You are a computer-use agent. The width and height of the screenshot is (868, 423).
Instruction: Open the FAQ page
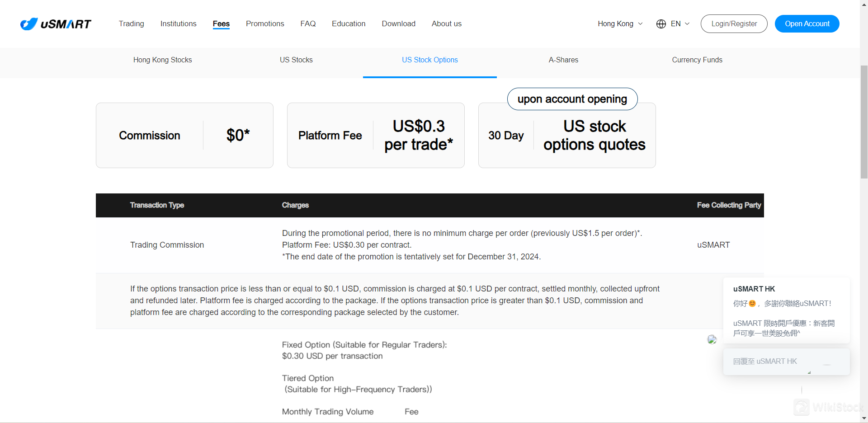[308, 23]
